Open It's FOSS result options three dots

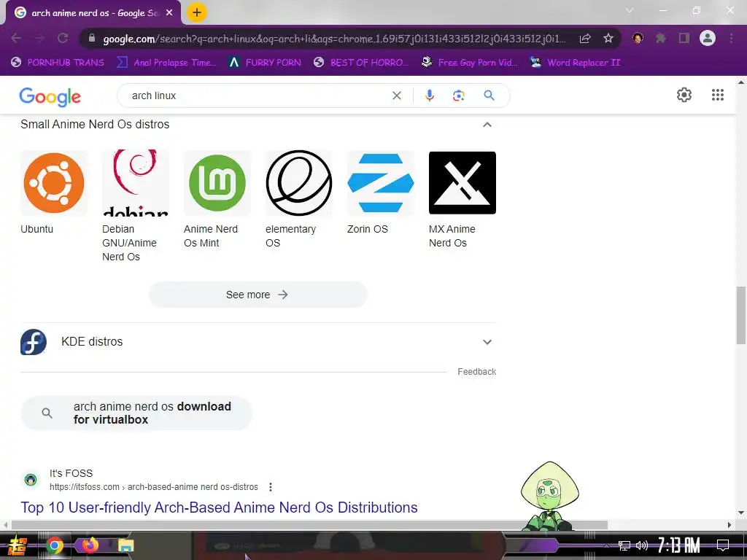[271, 487]
